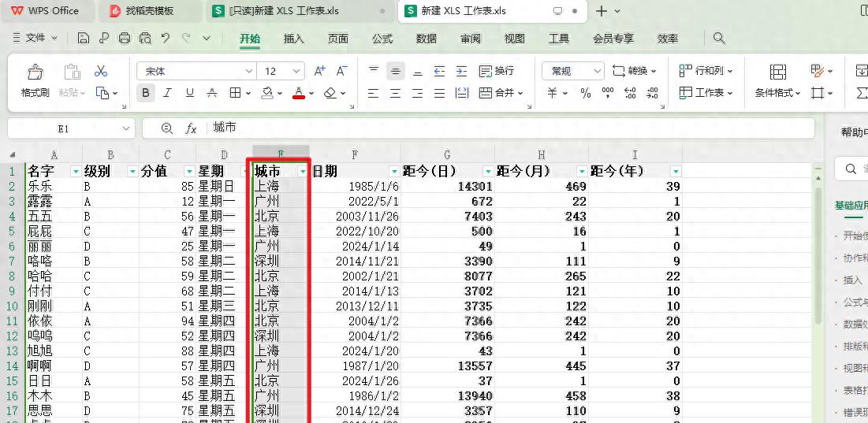Toggle Bold formatting
Viewport: 868px width, 423px height.
146,93
